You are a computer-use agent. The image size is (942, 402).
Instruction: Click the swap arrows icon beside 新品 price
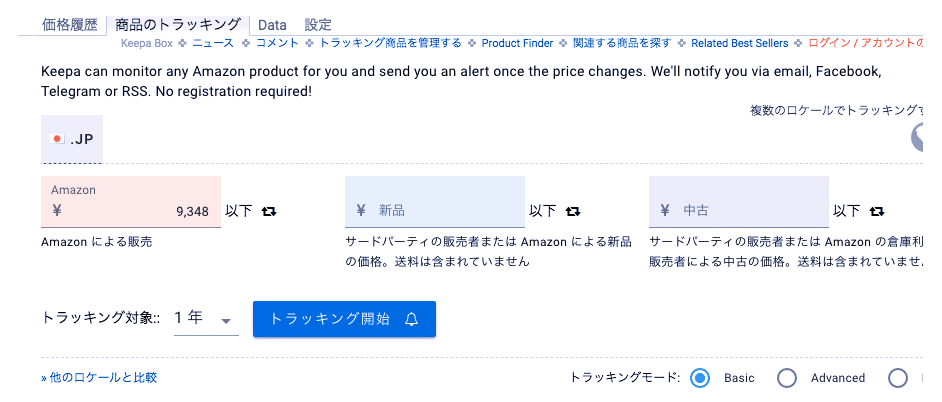[573, 211]
